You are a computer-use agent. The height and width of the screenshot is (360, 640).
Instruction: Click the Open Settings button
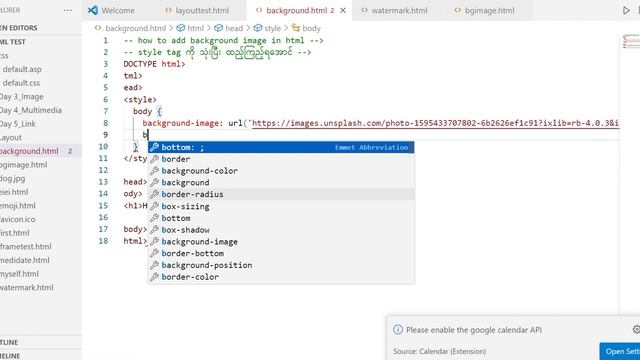point(620,351)
